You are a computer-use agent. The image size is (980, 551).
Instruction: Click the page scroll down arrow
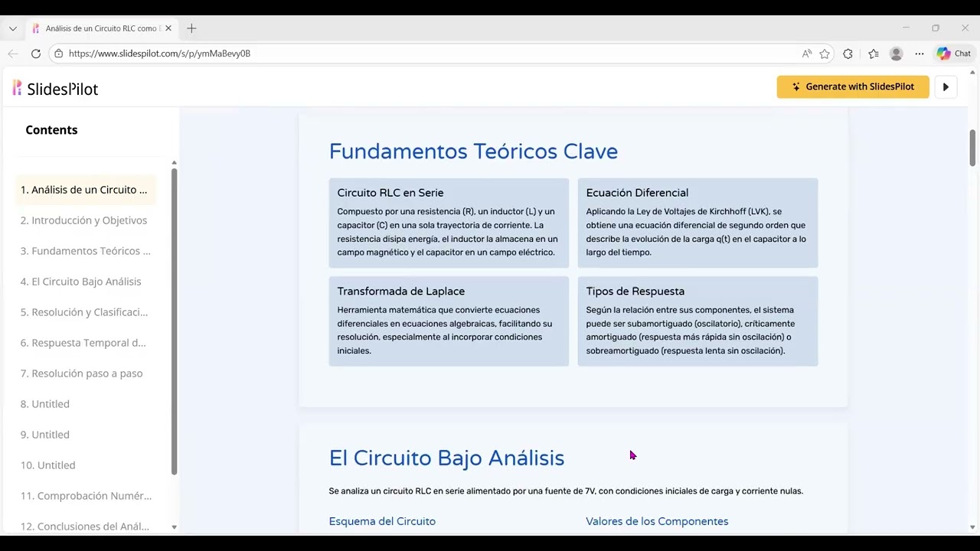click(x=972, y=527)
